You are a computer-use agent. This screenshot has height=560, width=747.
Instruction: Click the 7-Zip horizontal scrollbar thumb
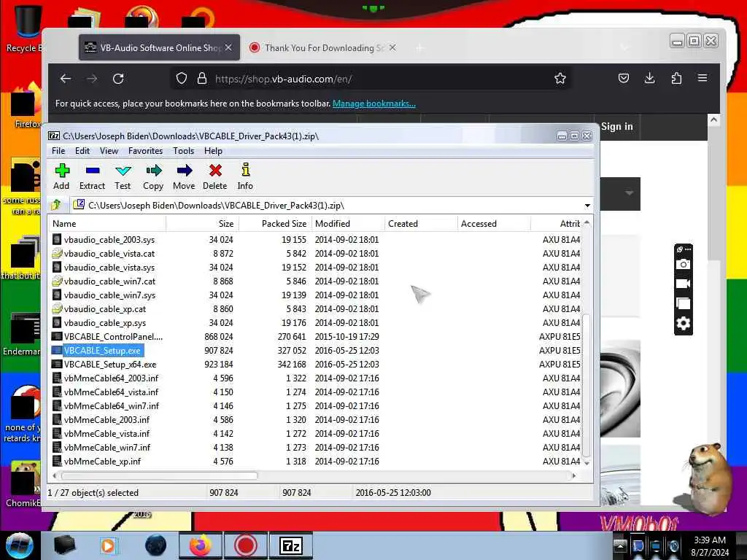tap(159, 475)
